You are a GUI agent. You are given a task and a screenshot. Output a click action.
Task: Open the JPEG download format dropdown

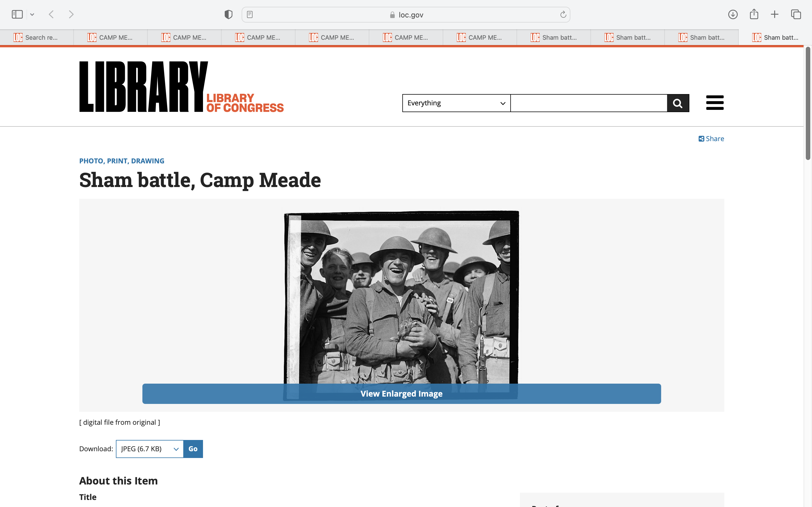point(150,449)
